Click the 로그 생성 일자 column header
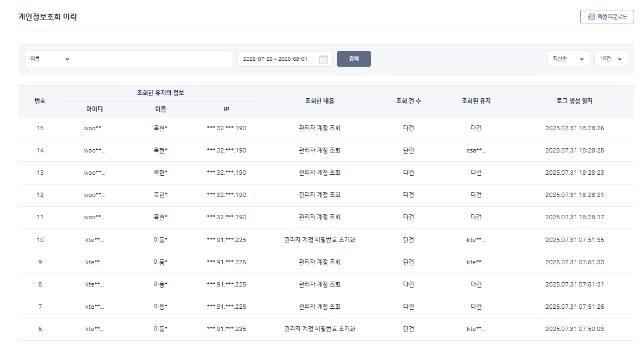Image resolution: width=644 pixels, height=350 pixels. (x=574, y=101)
